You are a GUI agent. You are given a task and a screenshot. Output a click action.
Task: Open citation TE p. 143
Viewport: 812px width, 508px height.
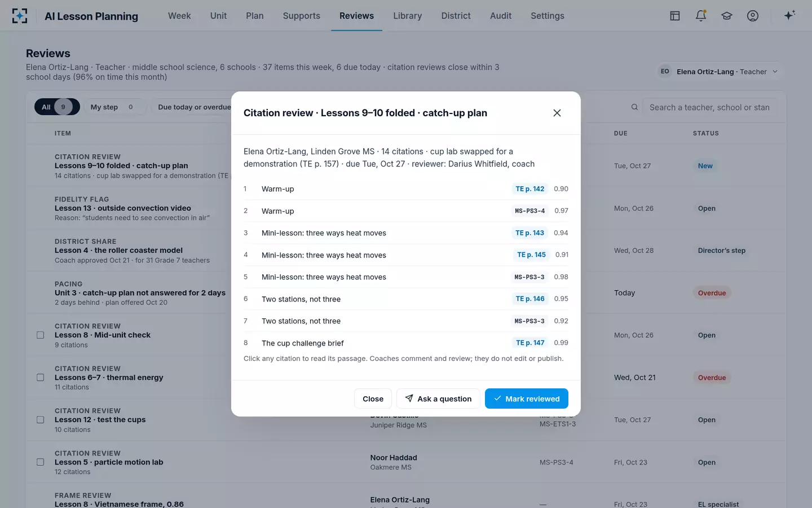pos(530,233)
